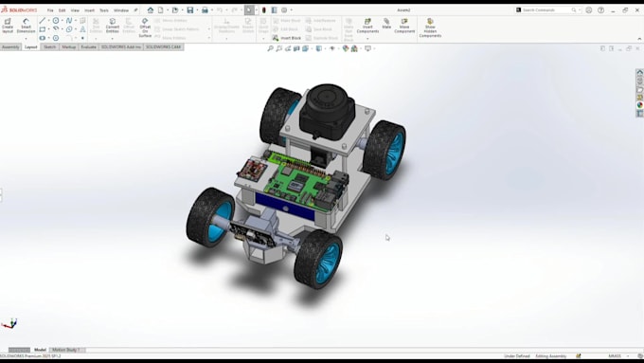Click Show Hidden Components
This screenshot has width=644, height=363.
(x=430, y=27)
